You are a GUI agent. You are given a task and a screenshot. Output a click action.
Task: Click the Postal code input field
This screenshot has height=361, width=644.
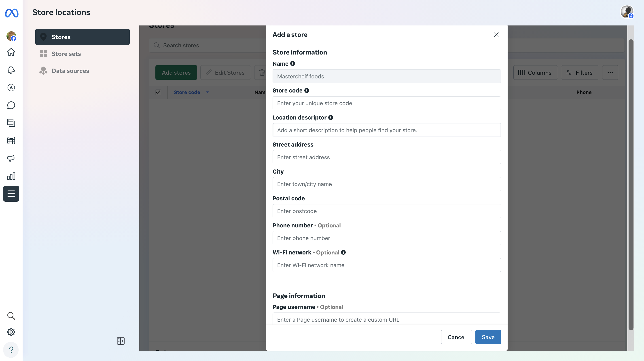387,211
